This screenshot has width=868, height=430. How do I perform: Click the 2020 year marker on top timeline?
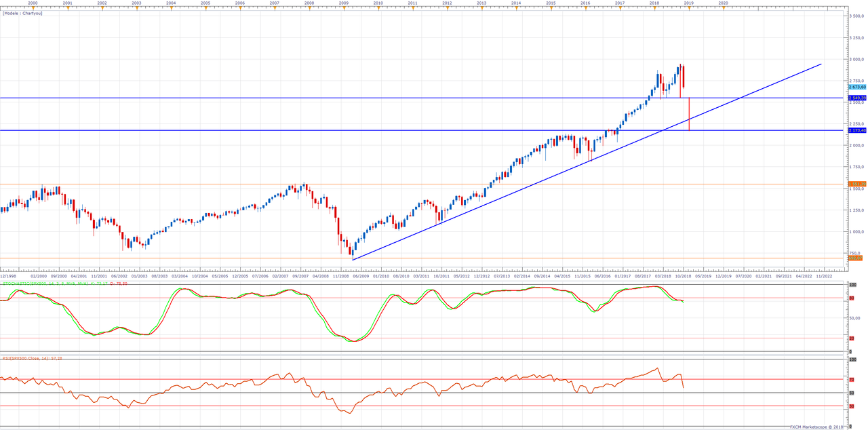[x=723, y=3]
